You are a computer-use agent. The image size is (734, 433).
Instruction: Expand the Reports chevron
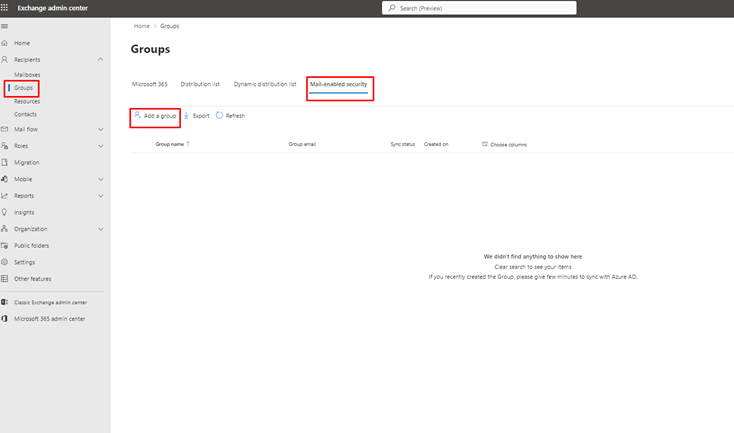point(101,196)
